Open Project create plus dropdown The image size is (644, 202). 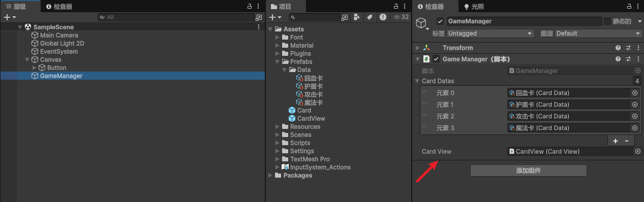(x=275, y=17)
